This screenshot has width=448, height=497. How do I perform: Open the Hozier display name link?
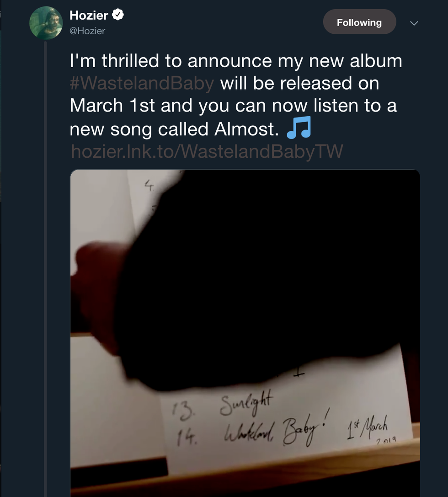[89, 15]
